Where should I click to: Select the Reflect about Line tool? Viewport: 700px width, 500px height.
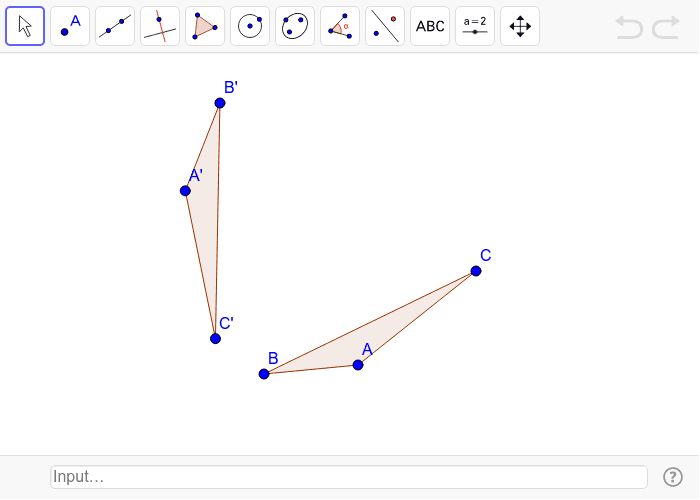tap(385, 26)
